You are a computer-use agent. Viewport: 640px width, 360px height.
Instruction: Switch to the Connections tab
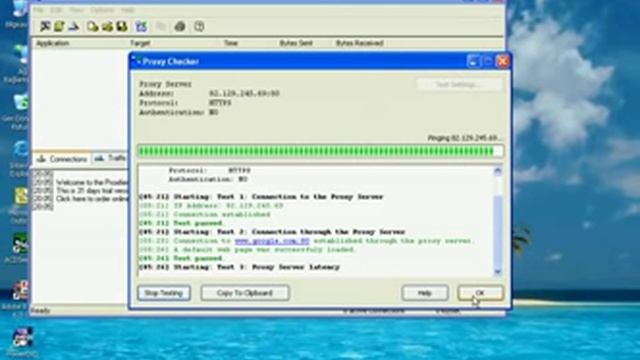[x=62, y=159]
